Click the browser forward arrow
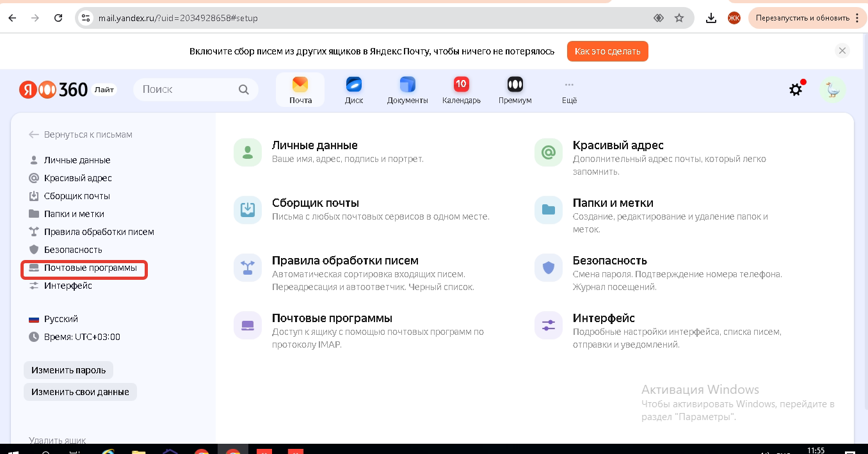This screenshot has height=454, width=868. (36, 18)
